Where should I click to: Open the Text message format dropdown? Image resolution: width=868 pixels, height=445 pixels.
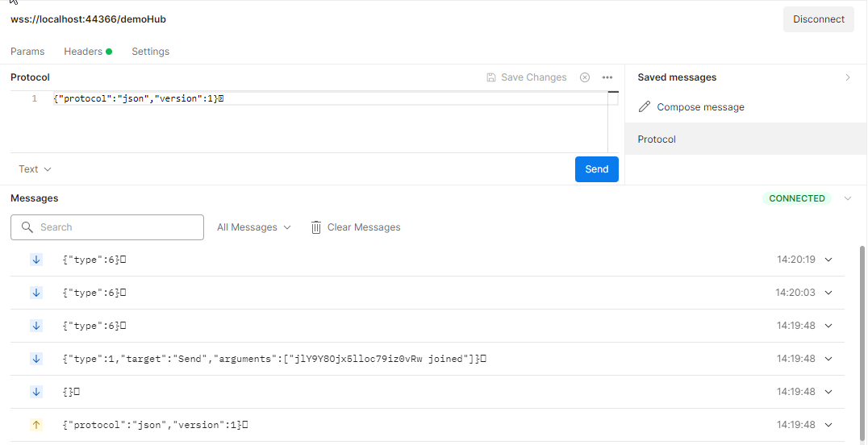[x=35, y=169]
